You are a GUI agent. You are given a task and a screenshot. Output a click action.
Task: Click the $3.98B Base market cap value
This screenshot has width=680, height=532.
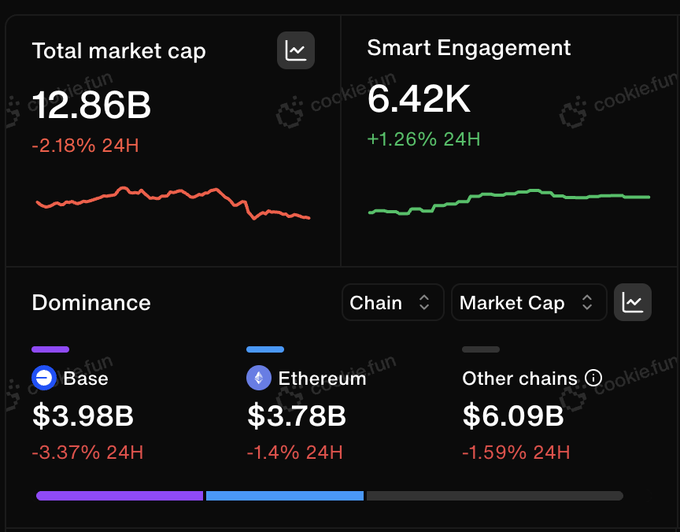(83, 415)
